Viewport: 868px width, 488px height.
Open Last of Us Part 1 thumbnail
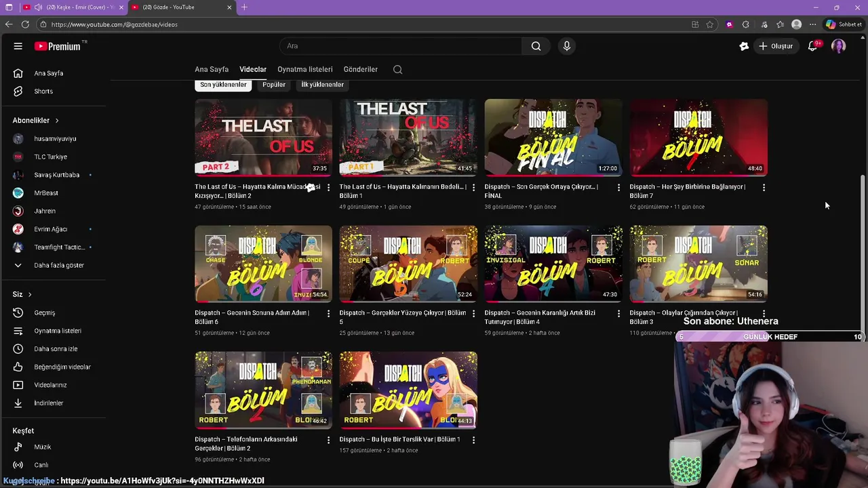(408, 138)
